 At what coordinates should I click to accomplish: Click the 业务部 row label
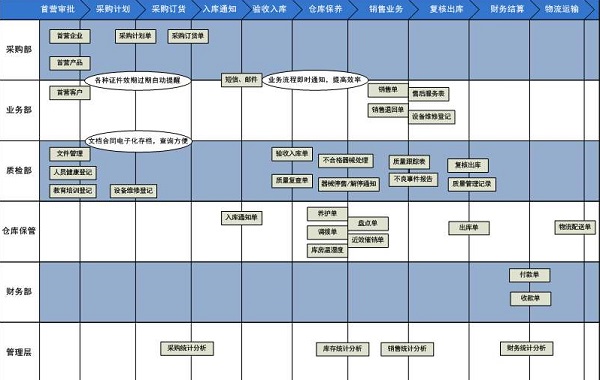click(19, 110)
